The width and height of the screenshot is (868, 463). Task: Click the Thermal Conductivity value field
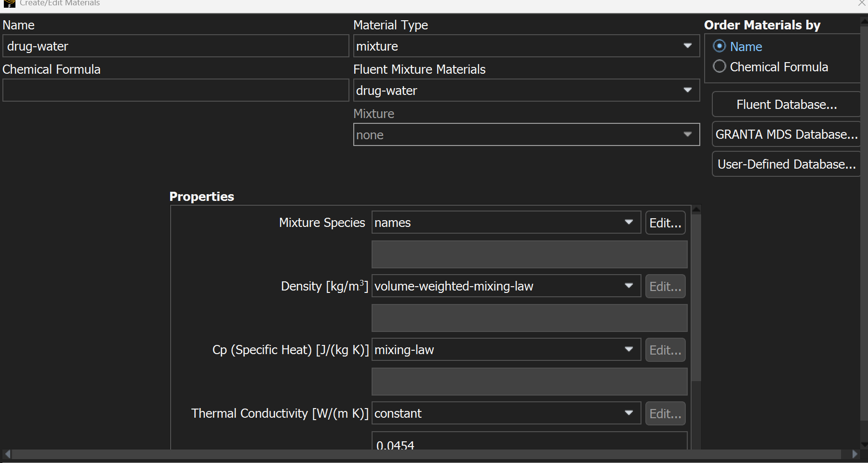coord(529,443)
